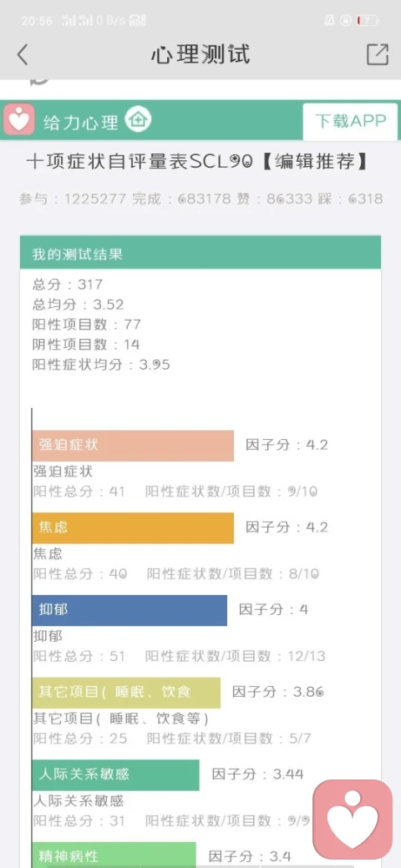Tap the notification bell status icon

tap(329, 21)
